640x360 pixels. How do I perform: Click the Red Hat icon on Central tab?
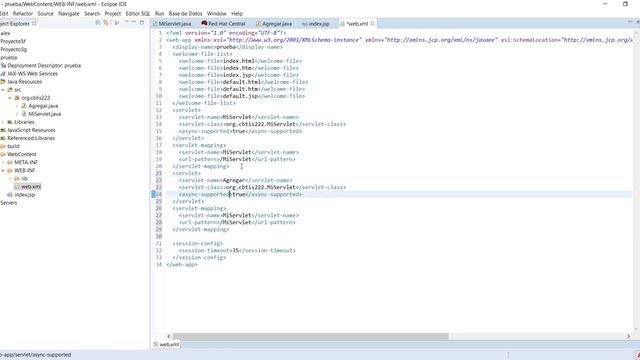click(x=204, y=24)
